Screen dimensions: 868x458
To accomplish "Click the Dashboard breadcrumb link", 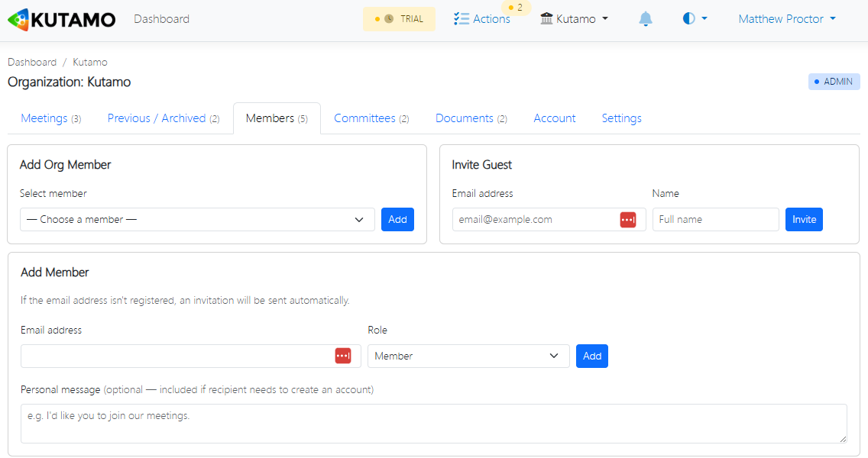I will tap(32, 62).
